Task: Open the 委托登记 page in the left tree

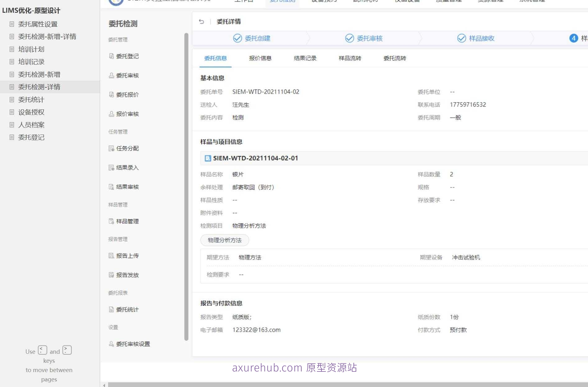Action: 31,137
